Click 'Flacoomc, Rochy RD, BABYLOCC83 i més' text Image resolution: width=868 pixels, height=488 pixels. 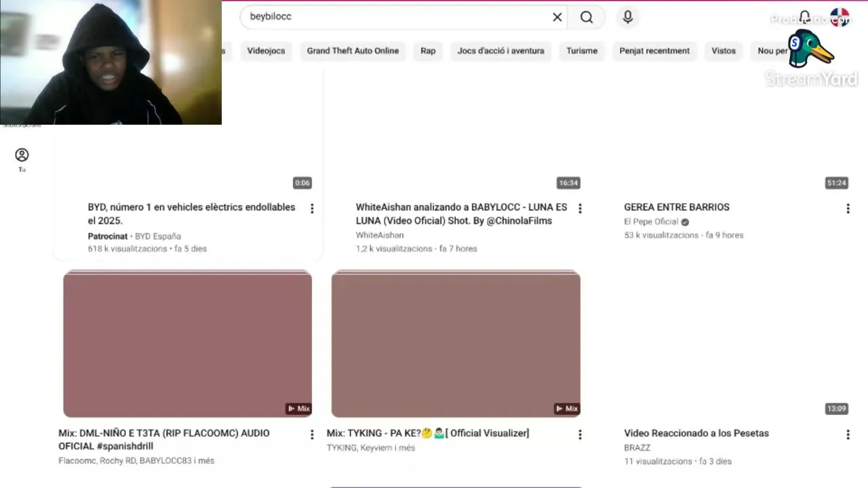point(136,461)
